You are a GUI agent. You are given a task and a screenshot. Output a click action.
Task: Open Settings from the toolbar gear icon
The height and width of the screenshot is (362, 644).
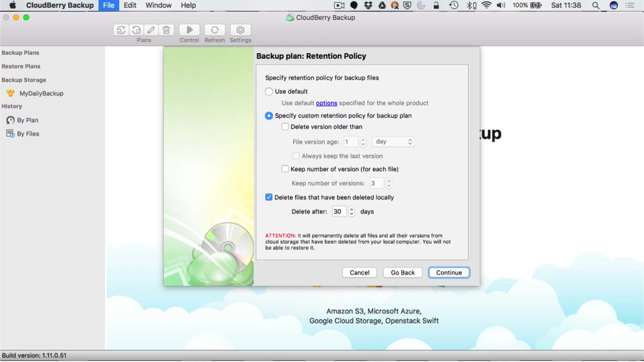(240, 30)
